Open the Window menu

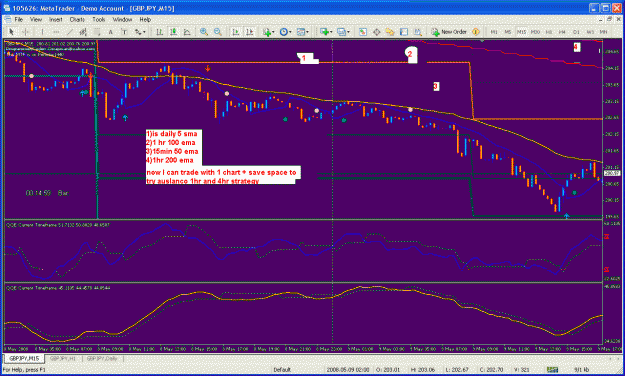pyautogui.click(x=122, y=19)
